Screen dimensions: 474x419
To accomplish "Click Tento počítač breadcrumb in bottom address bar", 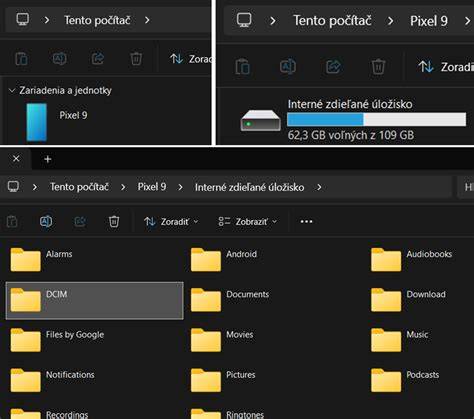I will [x=79, y=187].
